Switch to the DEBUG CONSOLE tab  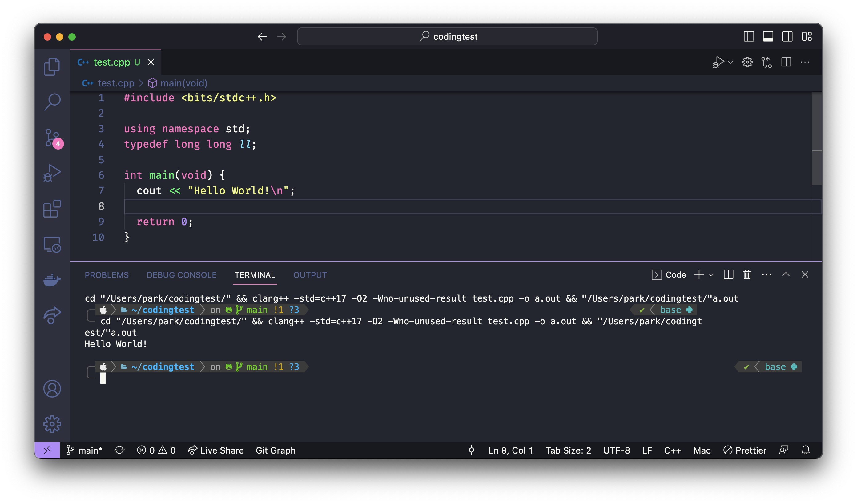coord(181,275)
